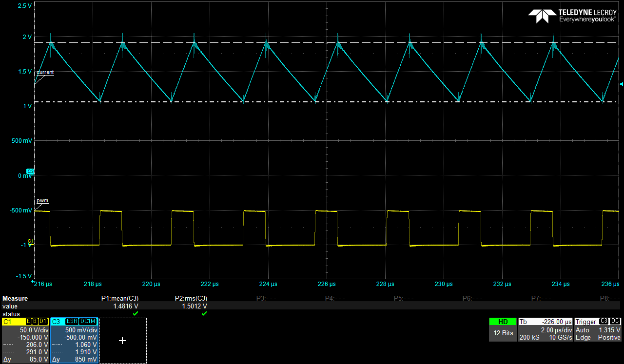Click the 1.315 V trigger level value
The height and width of the screenshot is (364, 624).
coord(610,330)
